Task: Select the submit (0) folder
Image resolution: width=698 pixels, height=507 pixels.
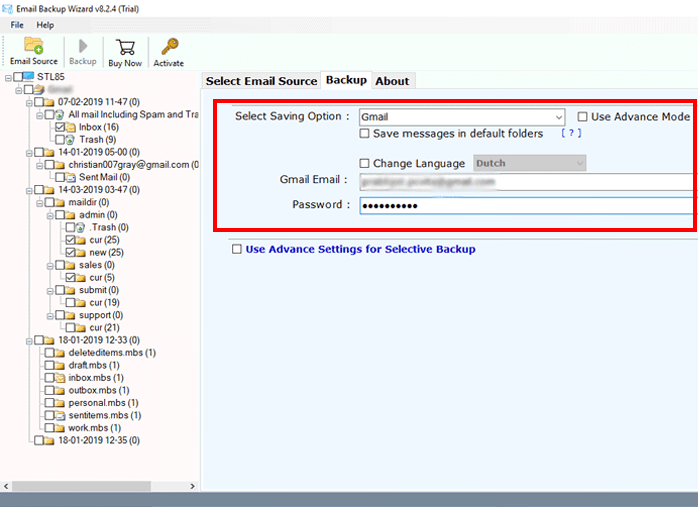Action: point(99,290)
